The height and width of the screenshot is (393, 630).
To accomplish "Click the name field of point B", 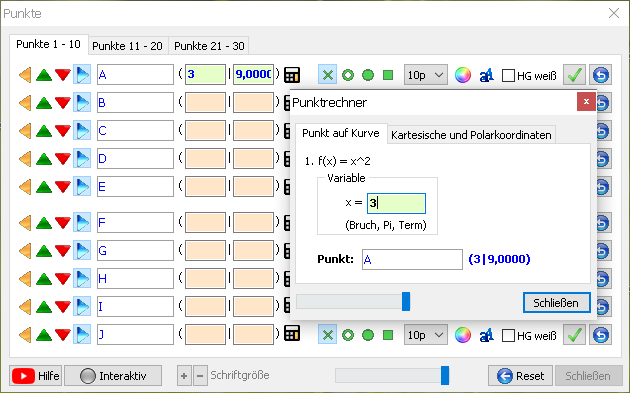I will 135,103.
